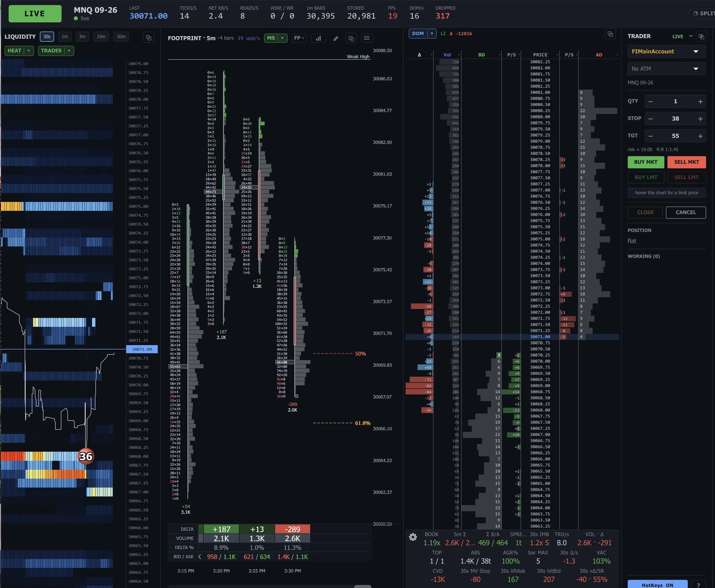Select 3m liquidity timeframe
This screenshot has height=588, width=715.
pyautogui.click(x=82, y=36)
